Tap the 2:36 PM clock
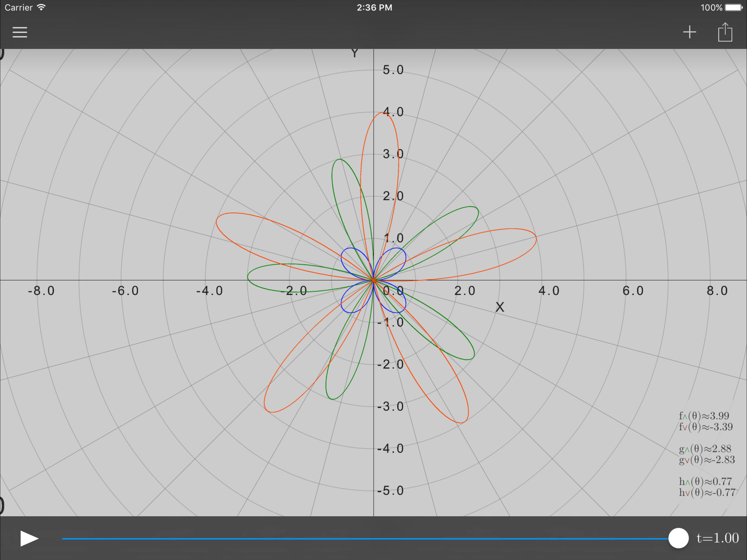Screen dimensions: 747x560 pos(374,7)
